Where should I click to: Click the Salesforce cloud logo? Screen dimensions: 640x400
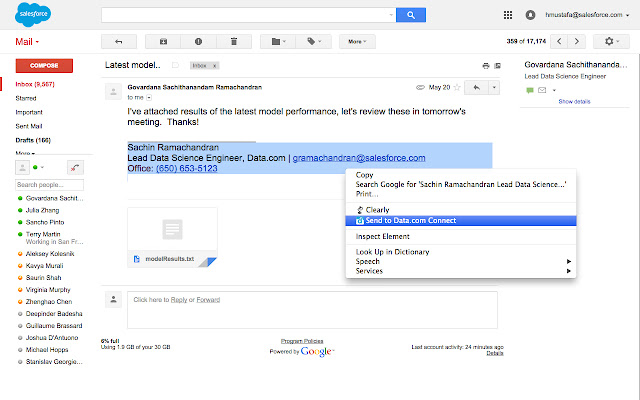point(33,14)
